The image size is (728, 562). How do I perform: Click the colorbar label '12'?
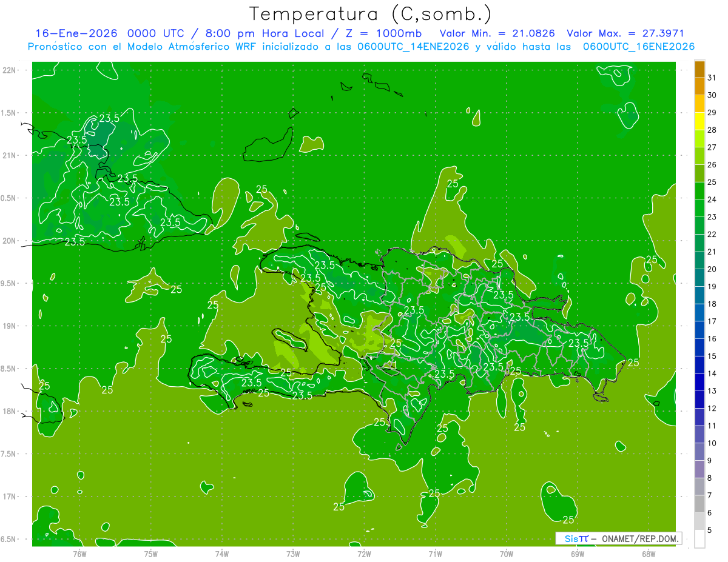pos(712,409)
